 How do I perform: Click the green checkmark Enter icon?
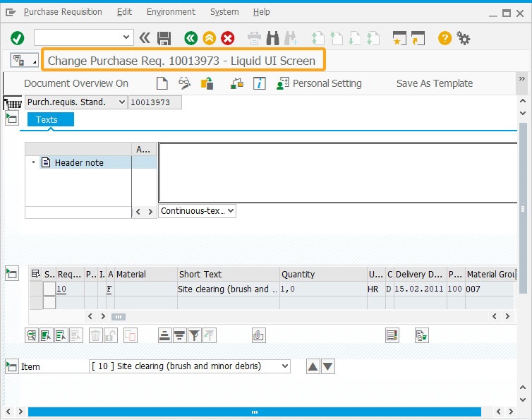[18, 38]
